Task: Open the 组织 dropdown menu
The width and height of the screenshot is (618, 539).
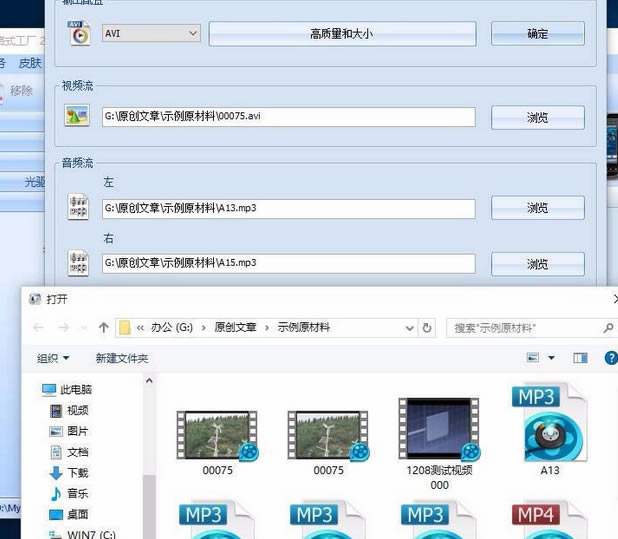Action: point(53,358)
